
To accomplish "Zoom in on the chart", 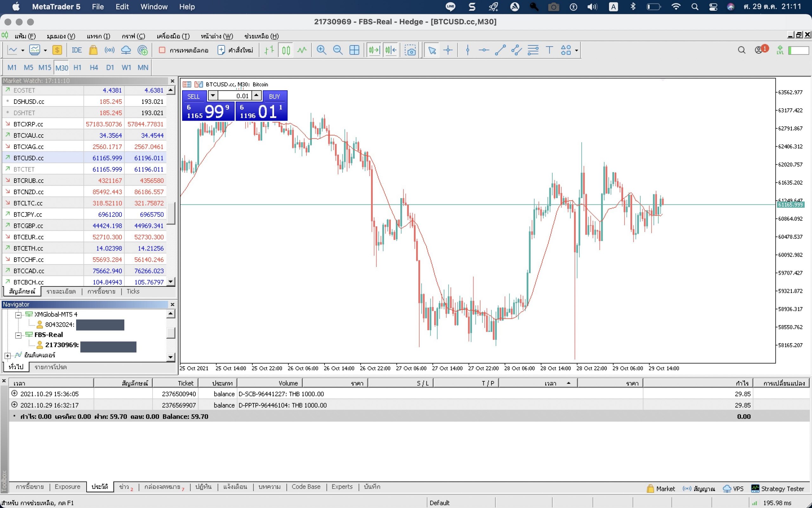I will [321, 50].
